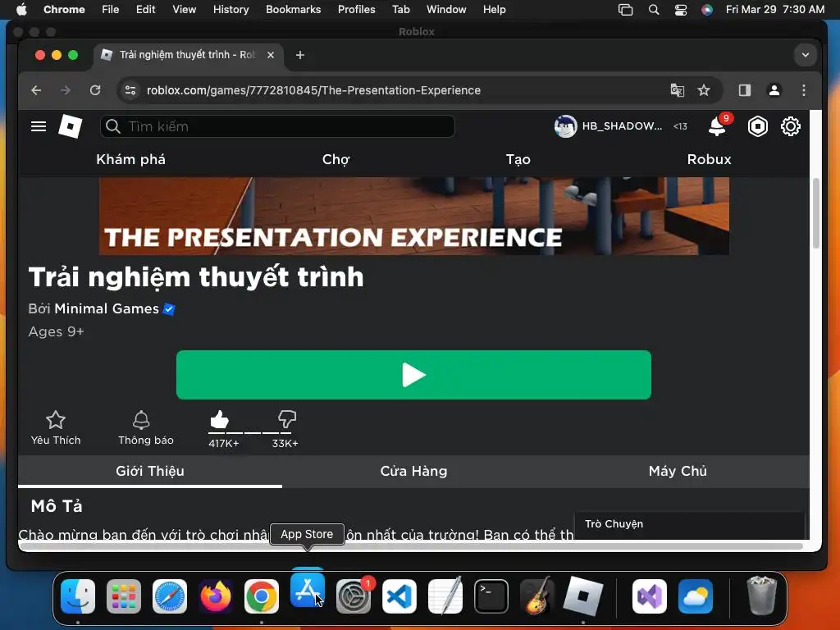Switch to the Máy Chủ tab

click(678, 471)
